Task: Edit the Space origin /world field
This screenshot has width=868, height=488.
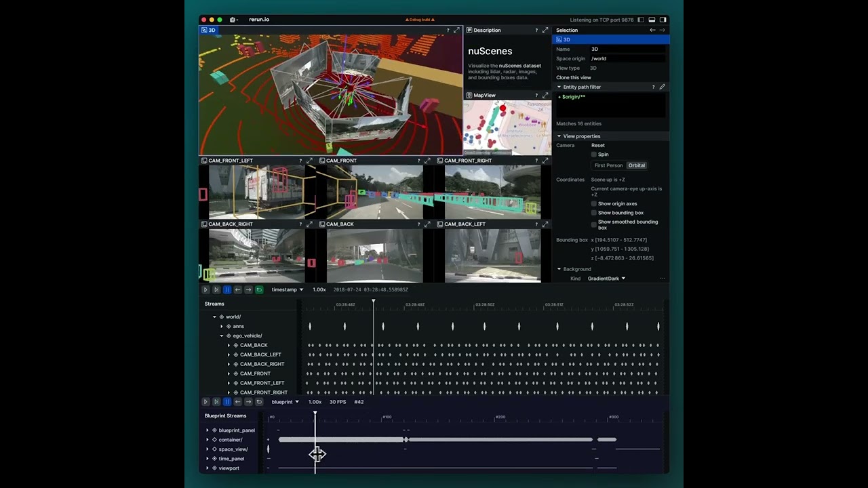Action: [627, 59]
